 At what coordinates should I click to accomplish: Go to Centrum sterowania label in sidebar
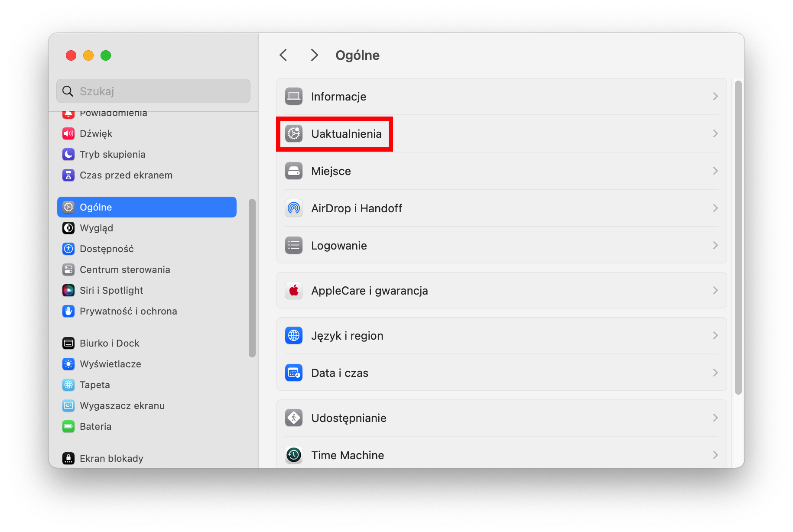coord(125,269)
